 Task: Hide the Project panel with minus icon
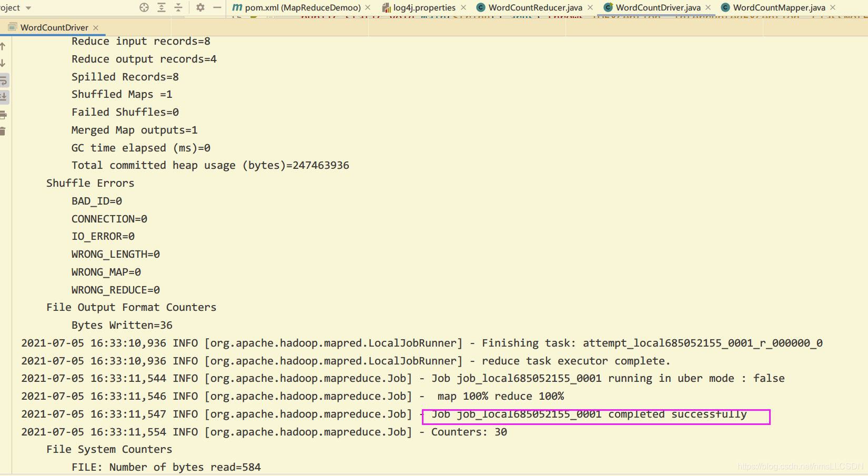217,7
